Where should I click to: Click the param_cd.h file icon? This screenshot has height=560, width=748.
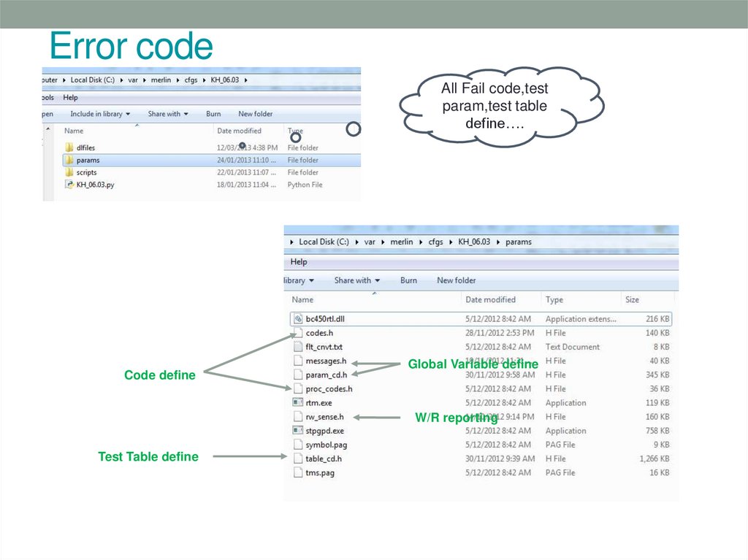coord(298,375)
